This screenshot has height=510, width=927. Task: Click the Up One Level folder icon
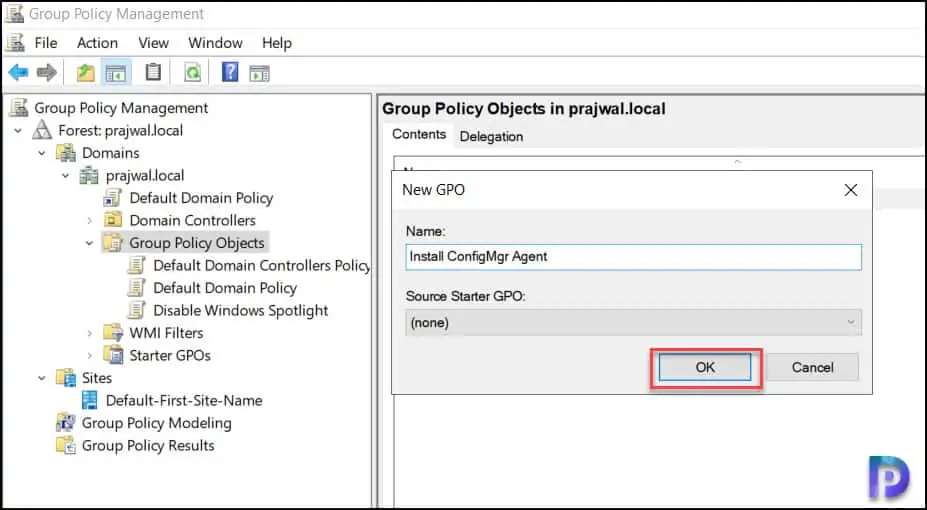(x=86, y=72)
